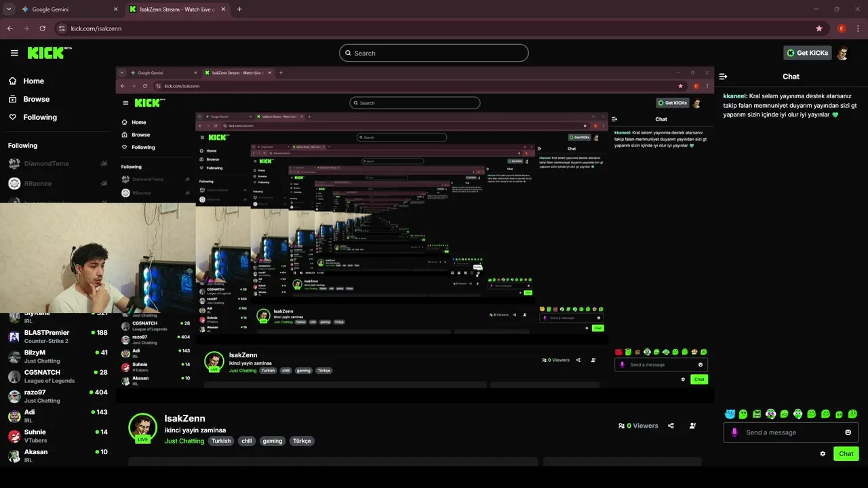This screenshot has height=488, width=868.
Task: Open Browse in the Kick sidebar
Action: pos(29,99)
